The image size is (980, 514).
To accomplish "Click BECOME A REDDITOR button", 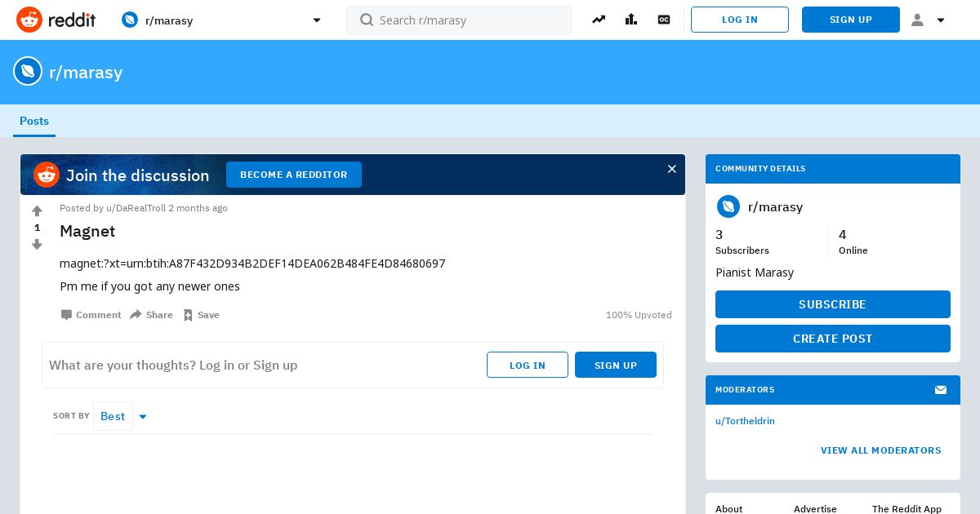I will (x=294, y=175).
